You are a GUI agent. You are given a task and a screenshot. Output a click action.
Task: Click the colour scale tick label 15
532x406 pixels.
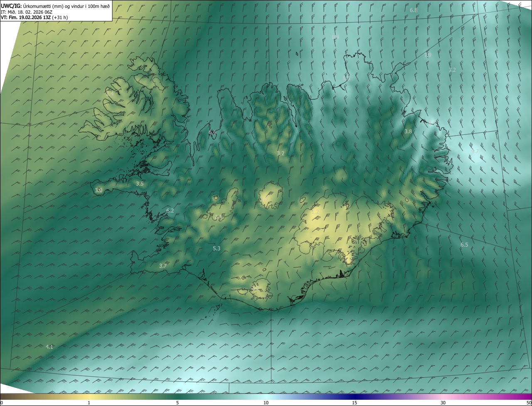355,403
